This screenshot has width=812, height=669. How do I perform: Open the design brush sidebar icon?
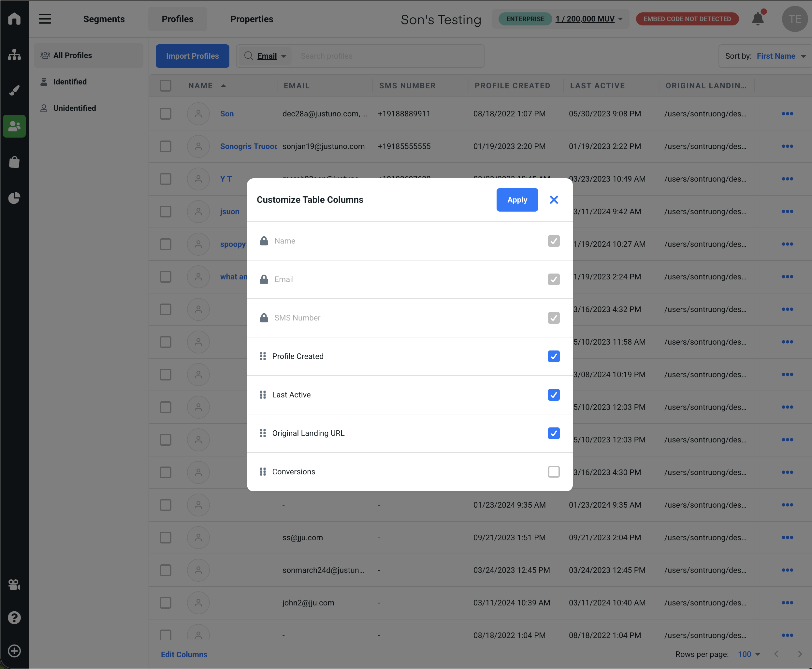14,90
